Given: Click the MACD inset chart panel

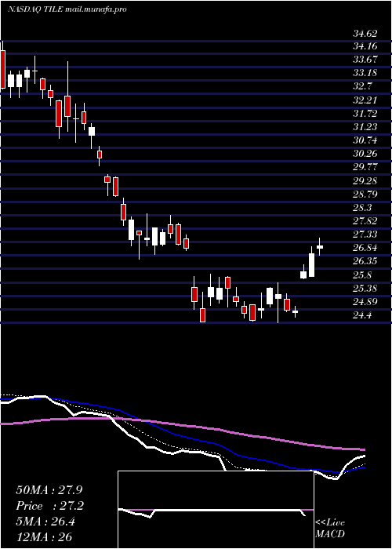Looking at the screenshot, I should [216, 510].
